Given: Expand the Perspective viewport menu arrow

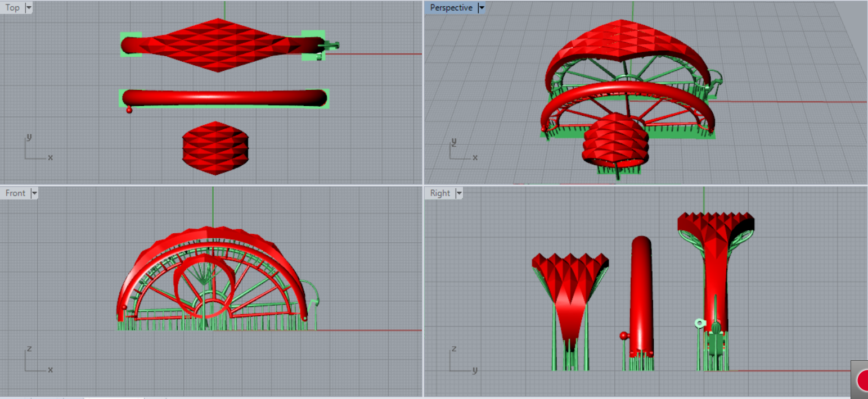Looking at the screenshot, I should tap(481, 8).
